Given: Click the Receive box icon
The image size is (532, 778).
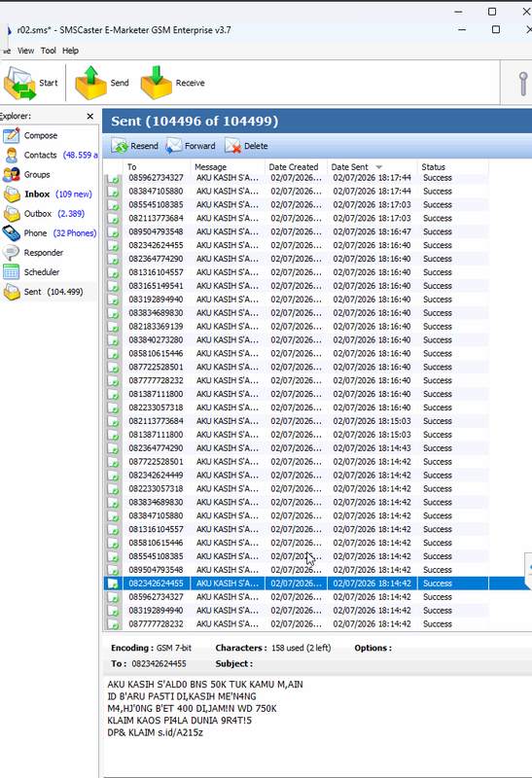Looking at the screenshot, I should tap(157, 83).
